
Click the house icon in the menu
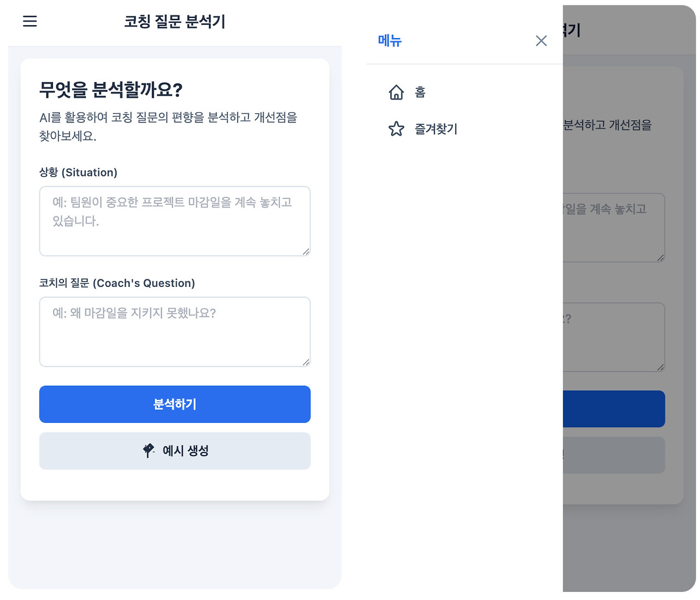pos(396,92)
